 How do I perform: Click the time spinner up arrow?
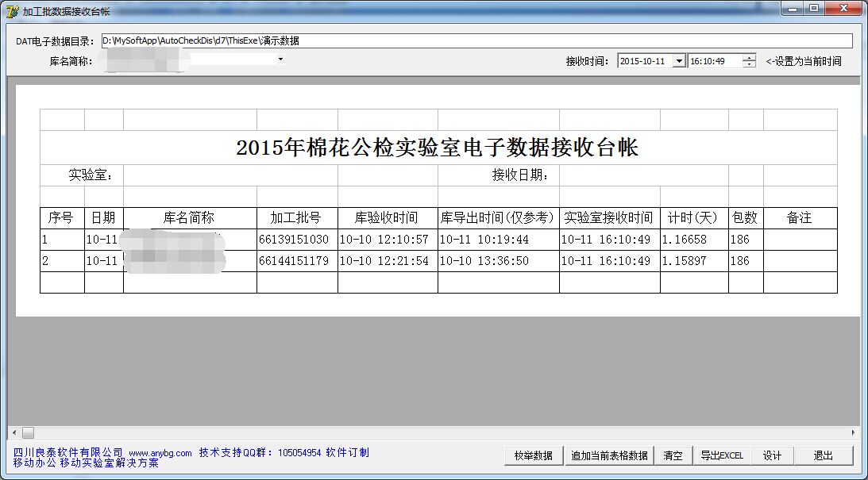tap(748, 58)
